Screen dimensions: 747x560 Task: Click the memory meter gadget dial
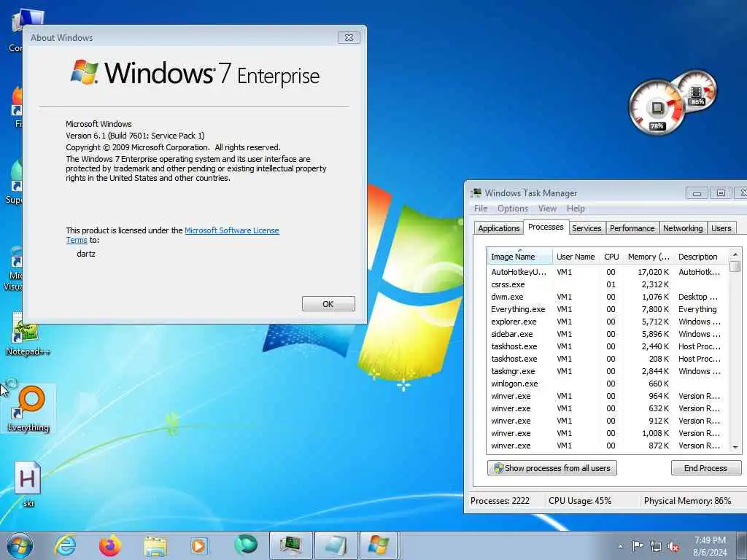pos(697,90)
